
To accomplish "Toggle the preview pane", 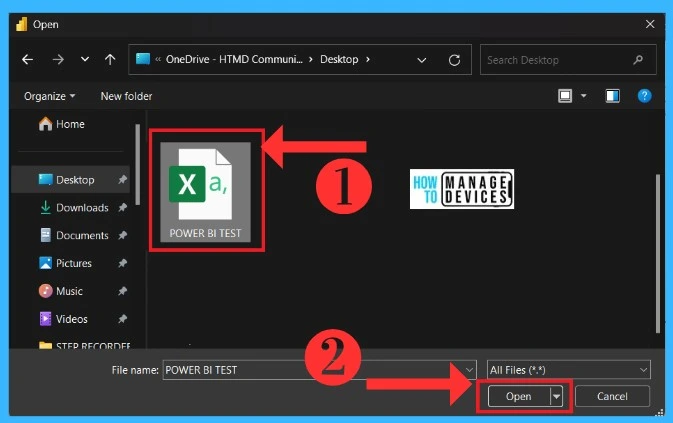I will [612, 96].
